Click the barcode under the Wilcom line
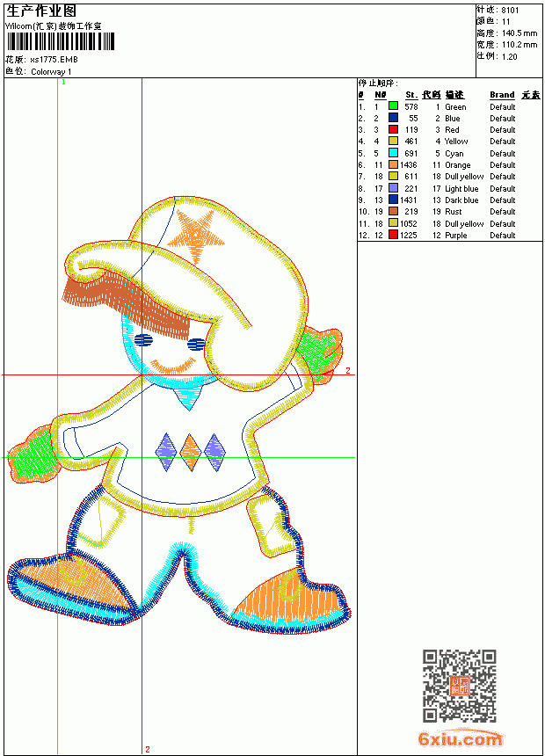 click(x=61, y=41)
